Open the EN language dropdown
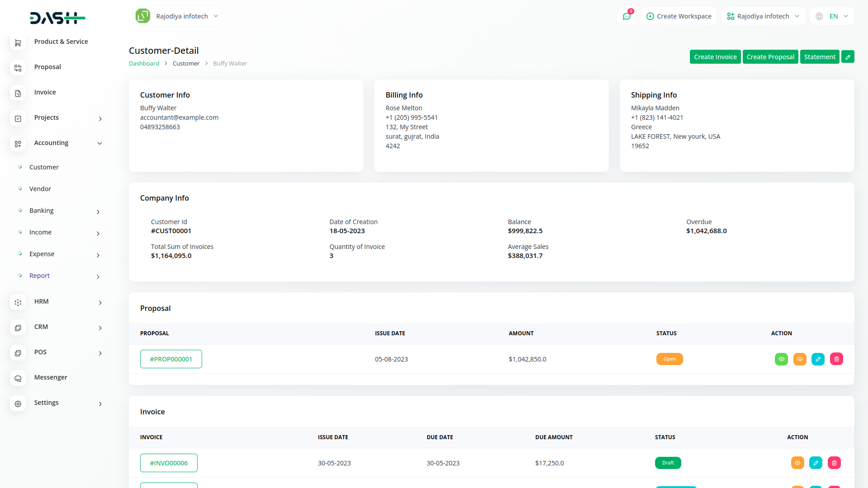The height and width of the screenshot is (488, 868). tap(832, 16)
